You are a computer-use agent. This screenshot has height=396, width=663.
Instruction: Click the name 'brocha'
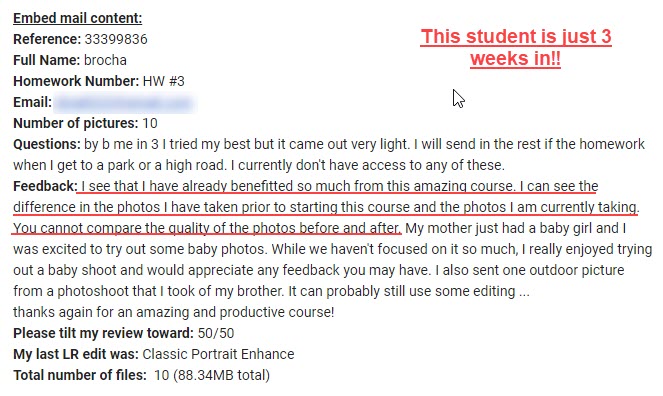tap(105, 60)
